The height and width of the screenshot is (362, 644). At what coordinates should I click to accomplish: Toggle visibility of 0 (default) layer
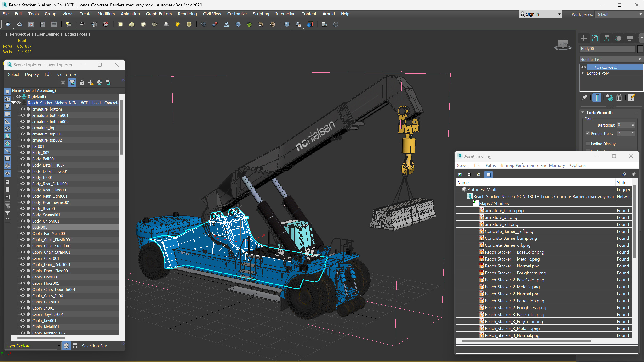point(18,97)
